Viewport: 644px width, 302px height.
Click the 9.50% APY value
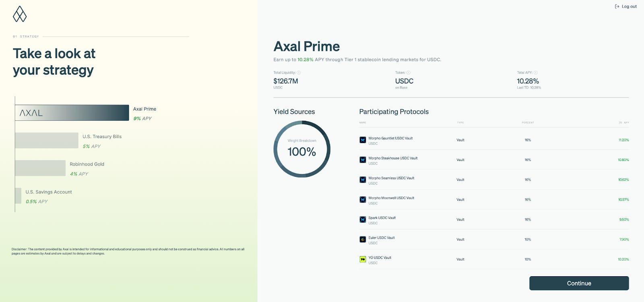click(x=624, y=219)
